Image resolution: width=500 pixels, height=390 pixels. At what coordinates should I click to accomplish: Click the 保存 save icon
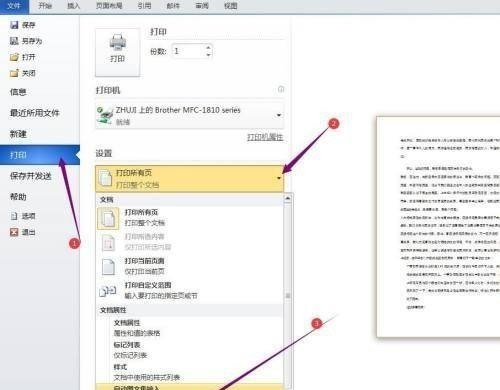click(x=14, y=25)
